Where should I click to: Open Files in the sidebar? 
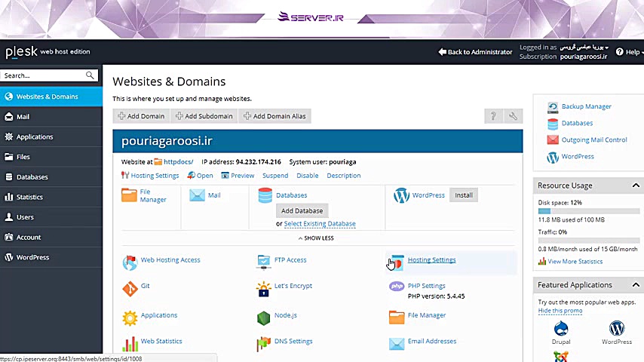click(51, 157)
